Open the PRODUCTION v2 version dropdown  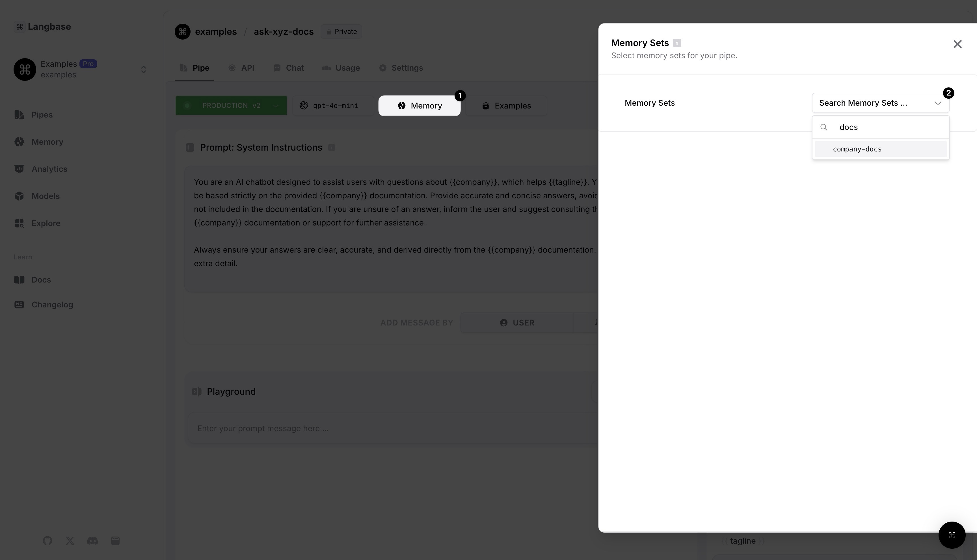coord(231,106)
